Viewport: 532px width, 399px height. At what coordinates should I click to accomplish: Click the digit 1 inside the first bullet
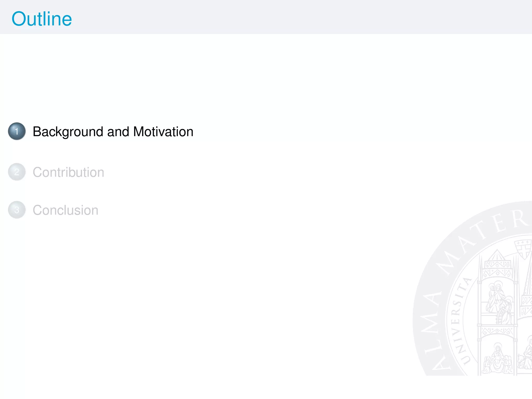[17, 131]
